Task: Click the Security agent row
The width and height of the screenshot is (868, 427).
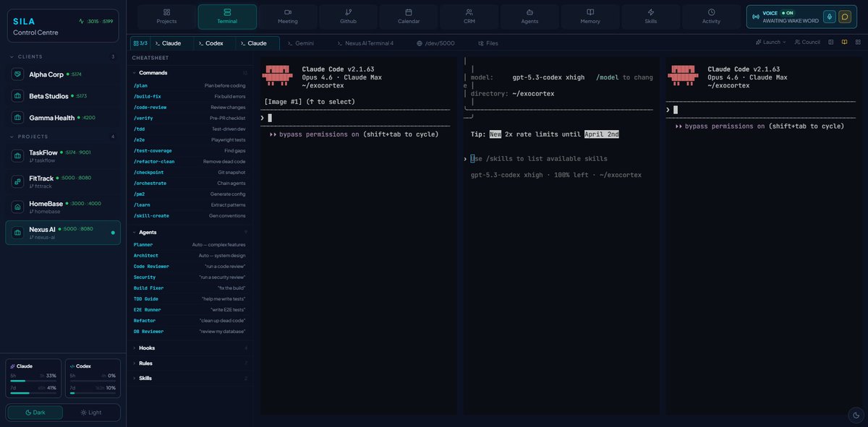Action: [x=190, y=277]
